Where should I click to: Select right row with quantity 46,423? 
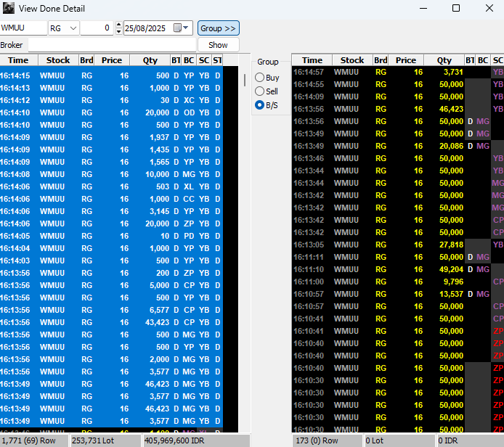[x=398, y=109]
